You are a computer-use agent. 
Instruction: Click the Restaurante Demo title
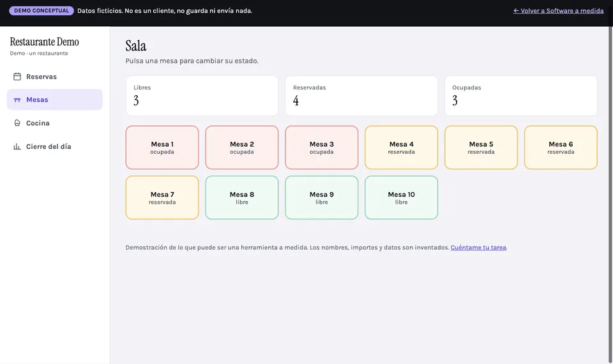(45, 42)
